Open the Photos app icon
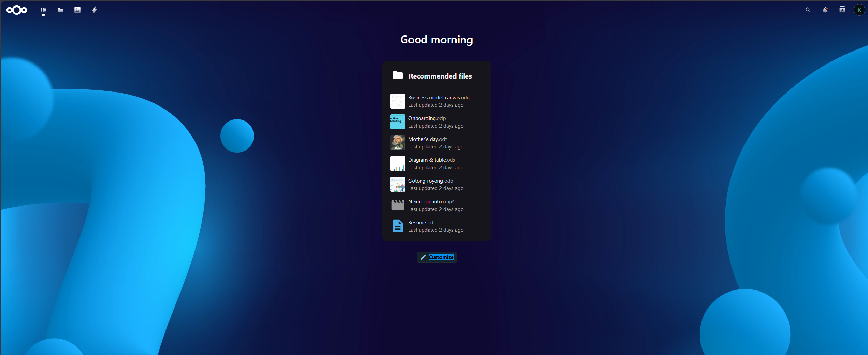868x355 pixels. point(77,10)
